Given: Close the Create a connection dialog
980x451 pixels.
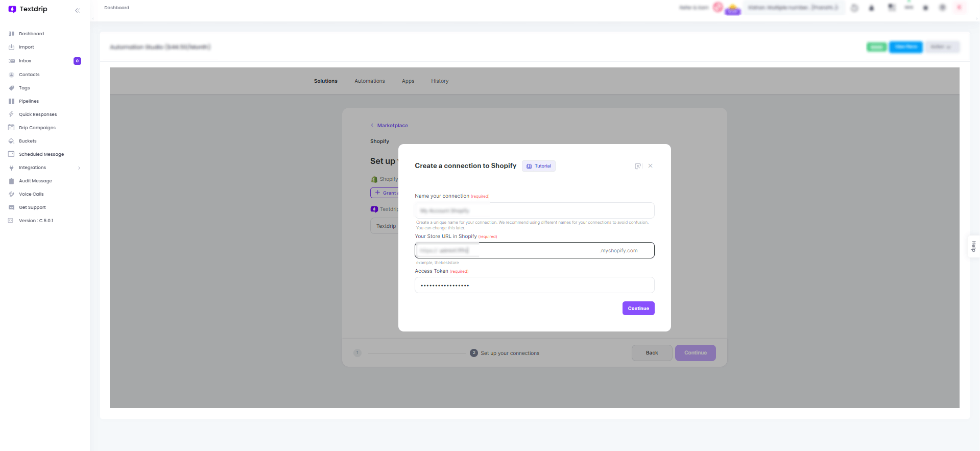Looking at the screenshot, I should point(651,166).
